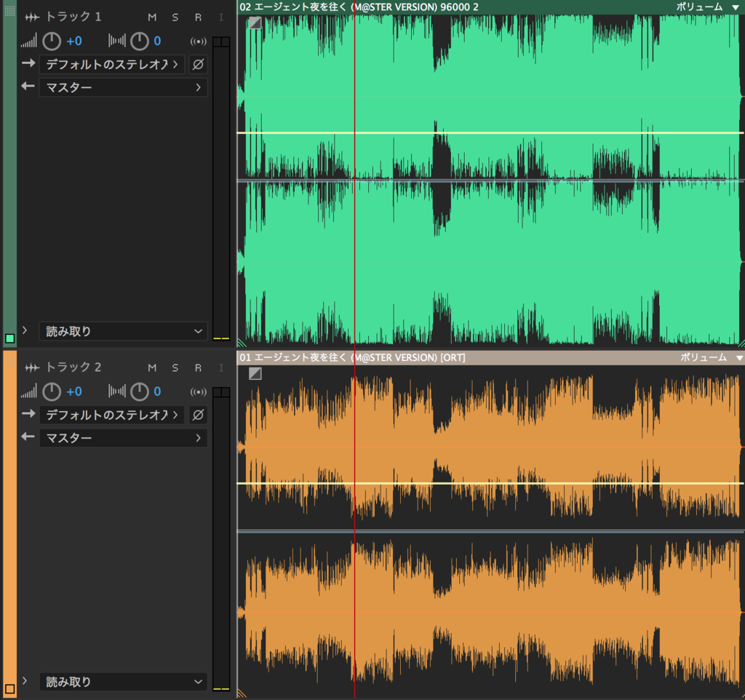The image size is (745, 700).
Task: Click Track 2 output arrow icon
Action: click(28, 437)
